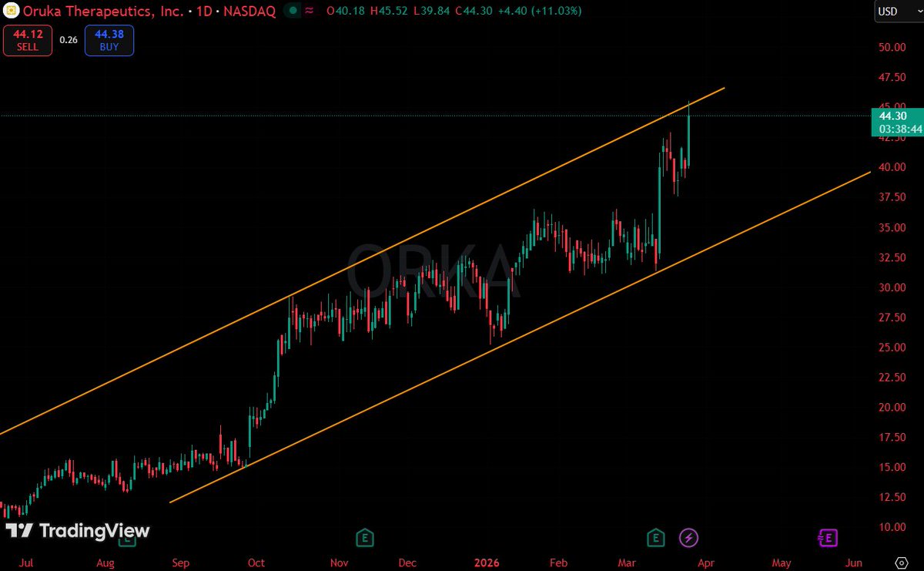This screenshot has height=571, width=924.
Task: Open the green market status indicator
Action: (x=293, y=11)
